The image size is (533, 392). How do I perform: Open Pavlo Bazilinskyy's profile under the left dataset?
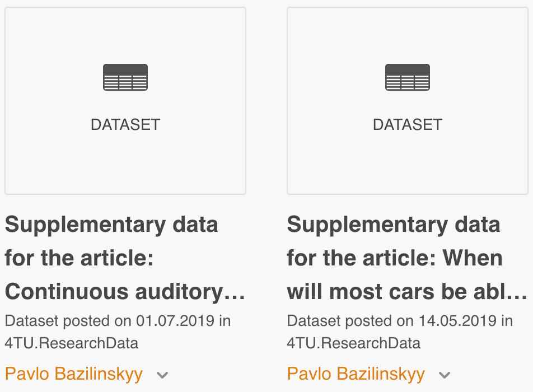pyautogui.click(x=74, y=374)
